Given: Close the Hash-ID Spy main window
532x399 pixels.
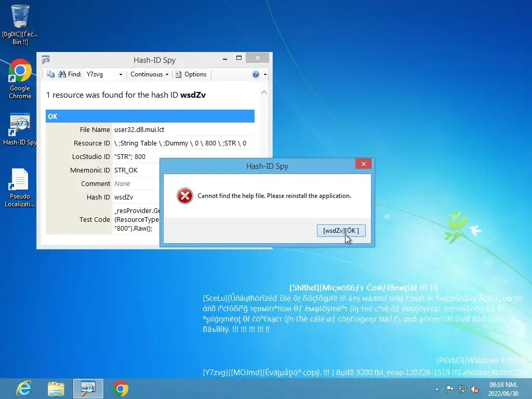Looking at the screenshot, I should click(x=258, y=58).
